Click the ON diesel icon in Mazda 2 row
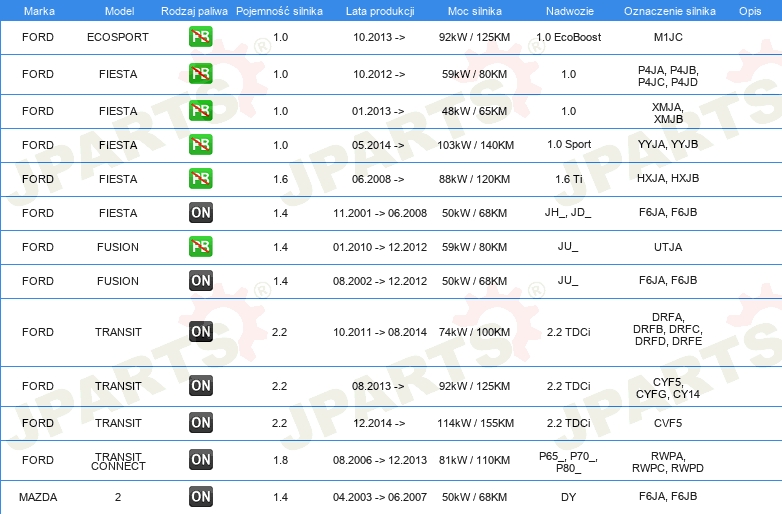The width and height of the screenshot is (782, 514). (200, 497)
